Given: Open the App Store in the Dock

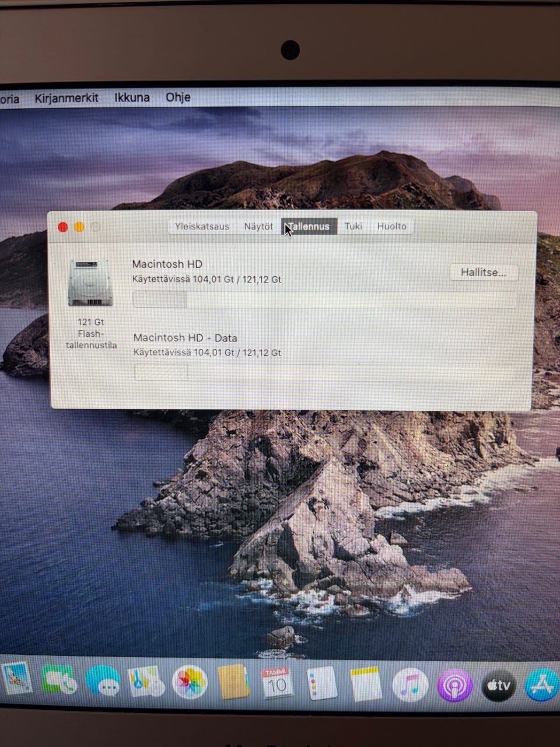Looking at the screenshot, I should [x=542, y=685].
